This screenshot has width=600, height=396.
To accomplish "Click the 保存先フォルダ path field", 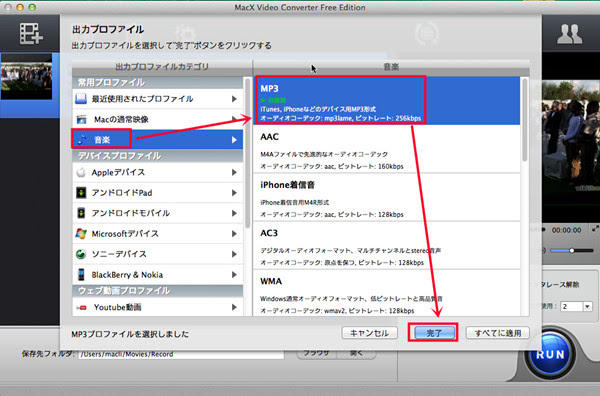I will point(181,354).
